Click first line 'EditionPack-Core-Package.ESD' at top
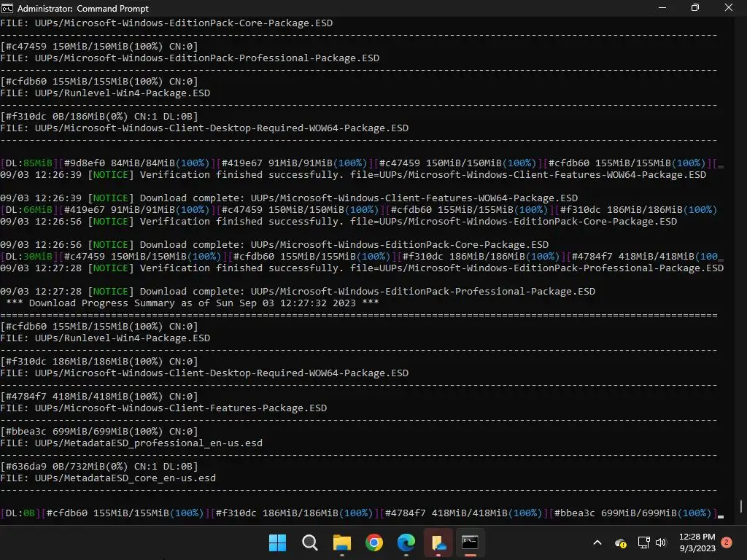The height and width of the screenshot is (560, 747). click(167, 23)
